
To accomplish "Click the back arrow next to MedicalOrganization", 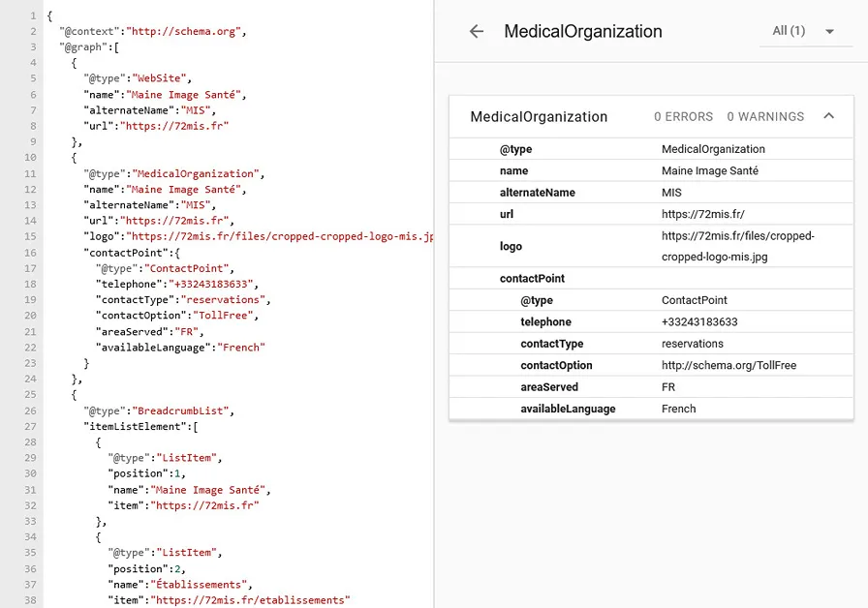I will coord(476,31).
